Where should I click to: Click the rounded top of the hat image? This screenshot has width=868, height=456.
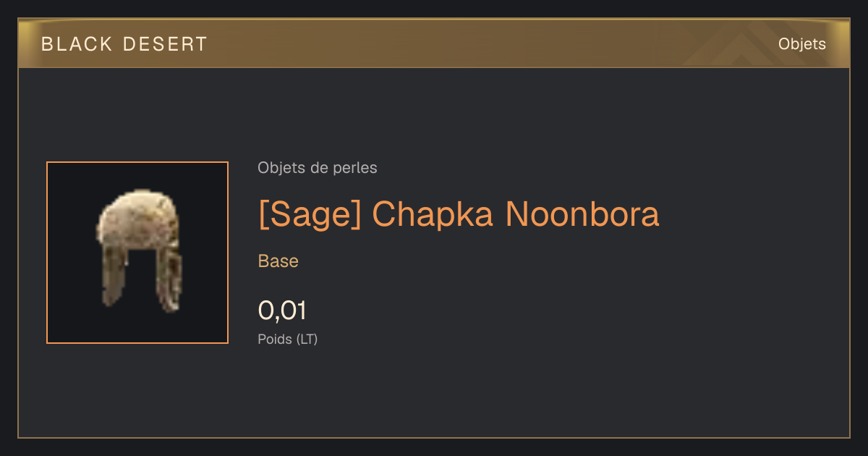(x=137, y=210)
